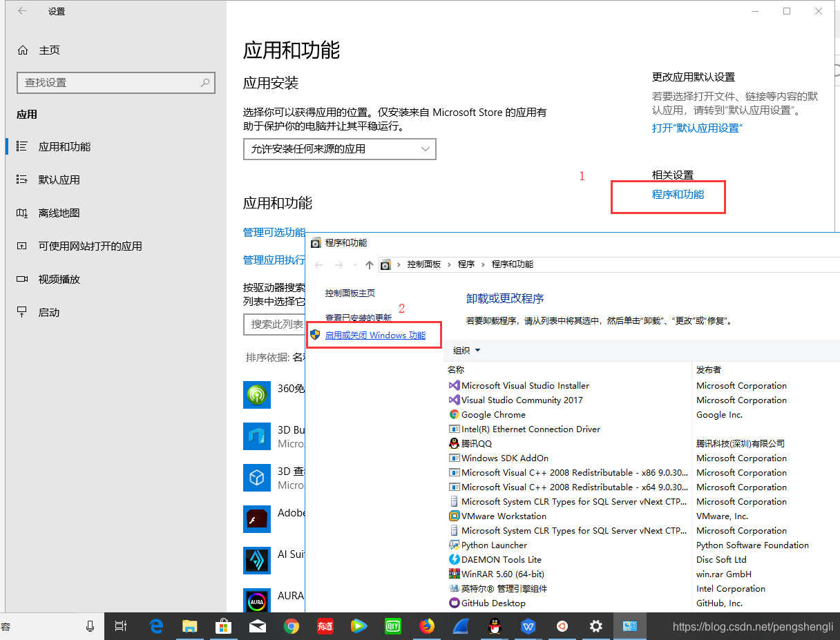Image resolution: width=840 pixels, height=640 pixels.
Task: Click the AI Suite app icon
Action: click(257, 561)
